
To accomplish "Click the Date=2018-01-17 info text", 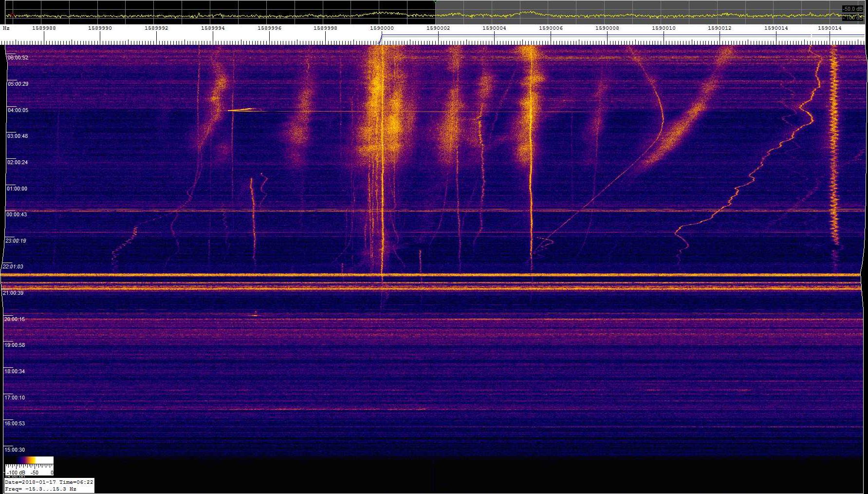I will coord(31,482).
